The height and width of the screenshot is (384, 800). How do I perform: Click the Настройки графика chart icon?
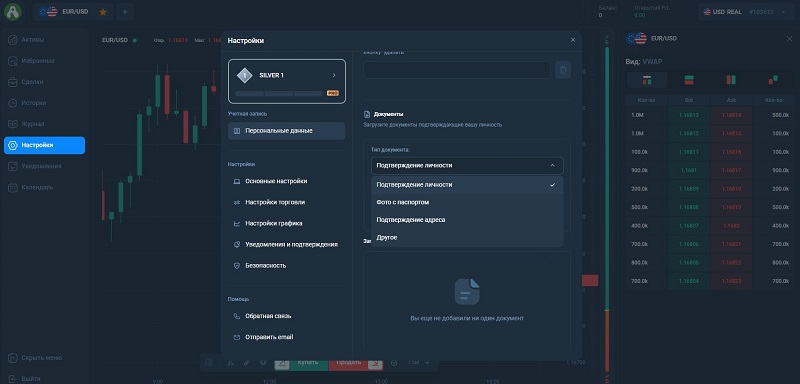pos(237,223)
